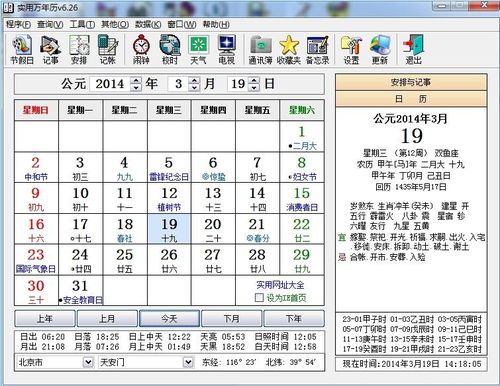
Task: Open the 安排 schedule toolbar icon
Action: [79, 49]
